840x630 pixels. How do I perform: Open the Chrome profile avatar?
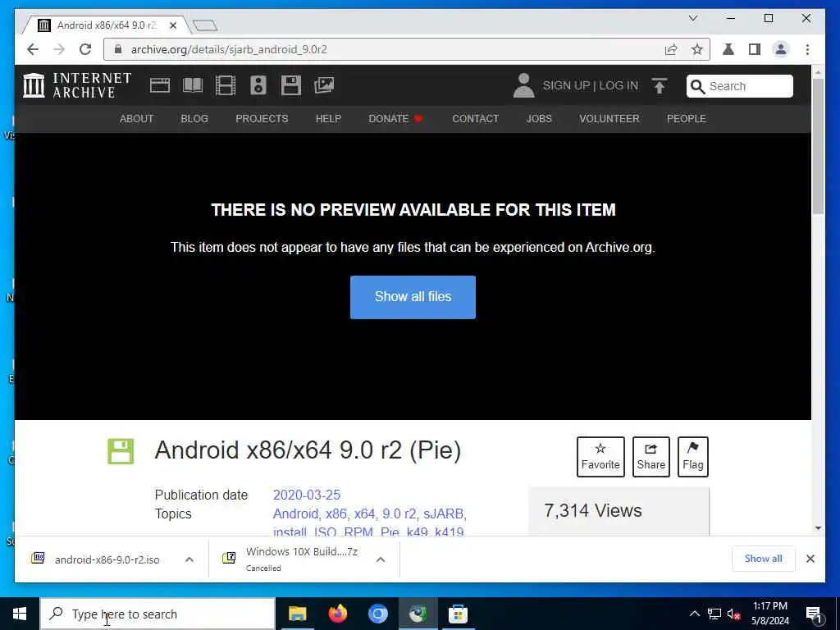coord(781,50)
